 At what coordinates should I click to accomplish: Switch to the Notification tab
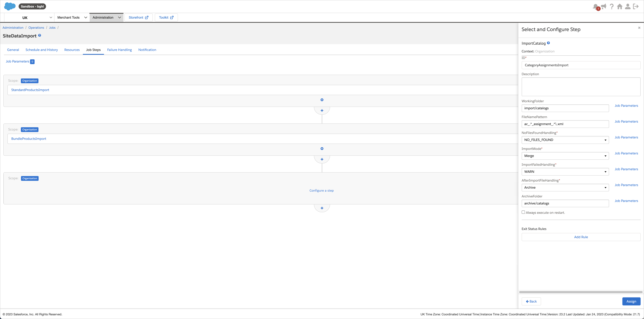(x=147, y=50)
